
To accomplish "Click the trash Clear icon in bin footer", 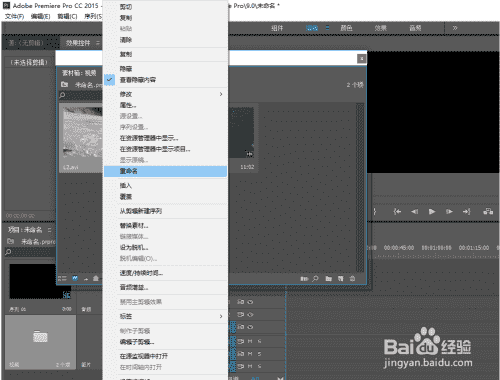I will click(352, 278).
